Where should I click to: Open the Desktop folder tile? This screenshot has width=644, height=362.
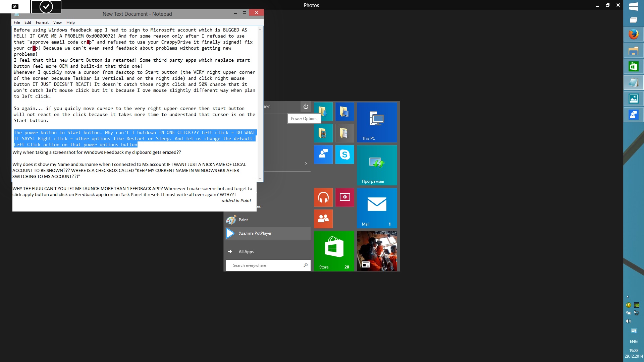pyautogui.click(x=344, y=112)
